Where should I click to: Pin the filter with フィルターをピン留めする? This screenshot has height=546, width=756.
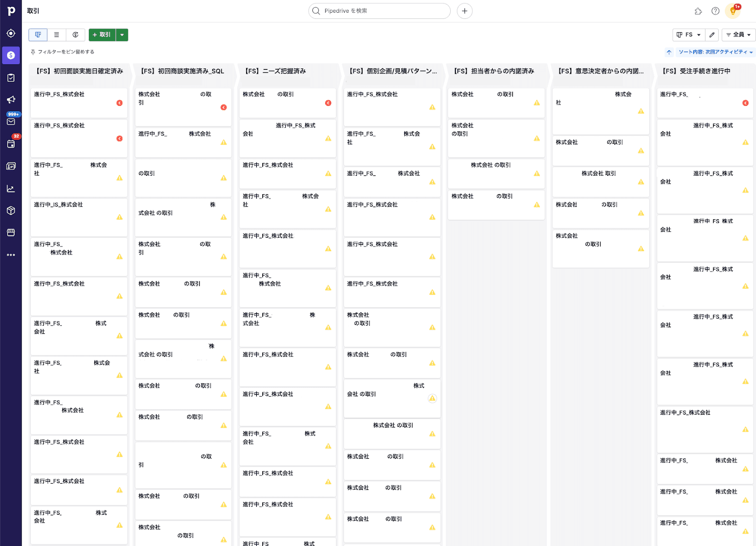tap(62, 52)
